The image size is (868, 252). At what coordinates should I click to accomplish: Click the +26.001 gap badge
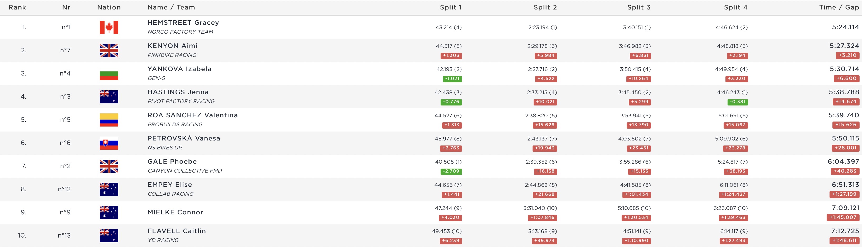tap(845, 148)
